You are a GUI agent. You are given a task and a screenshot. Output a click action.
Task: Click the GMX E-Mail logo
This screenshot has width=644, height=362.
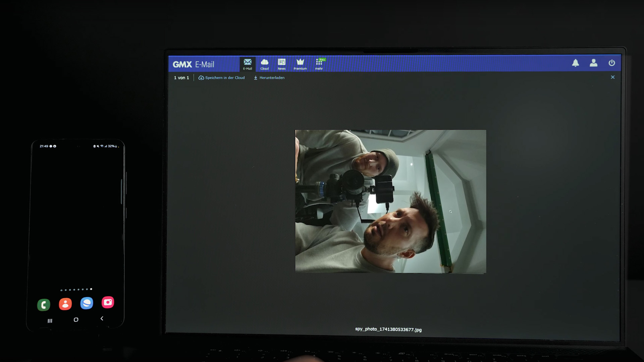pos(193,64)
